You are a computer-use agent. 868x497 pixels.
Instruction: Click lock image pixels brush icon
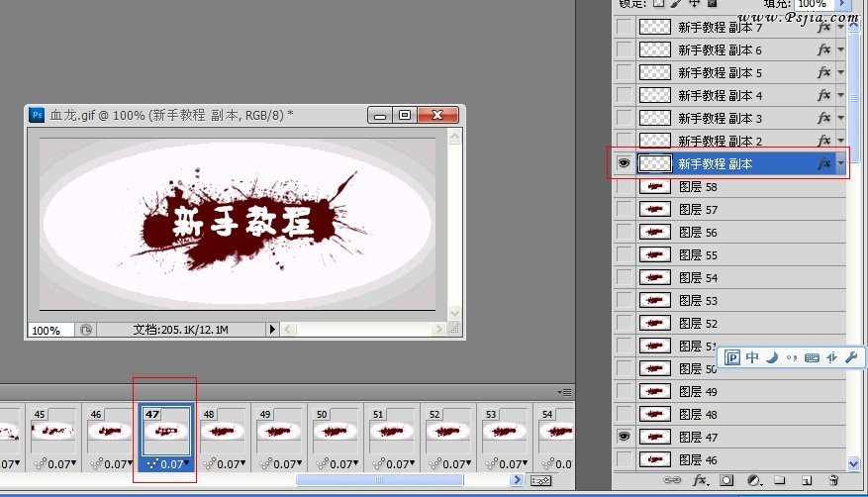(x=676, y=3)
